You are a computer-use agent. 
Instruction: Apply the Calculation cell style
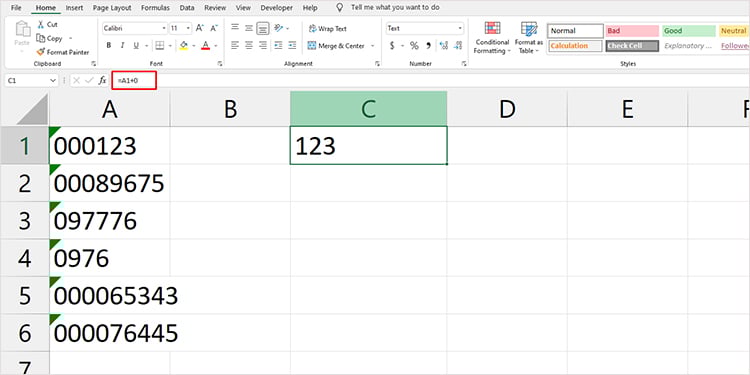pyautogui.click(x=575, y=46)
